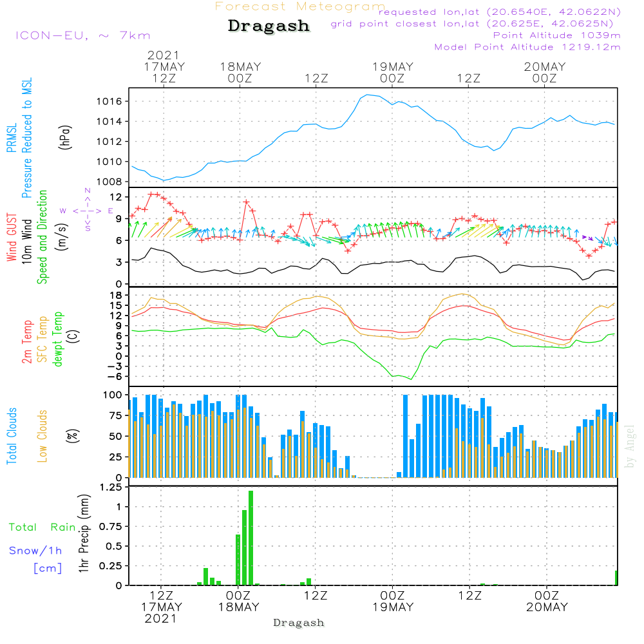644x644 pixels.
Task: Click the Total Clouds legend label
Action: tap(12, 436)
